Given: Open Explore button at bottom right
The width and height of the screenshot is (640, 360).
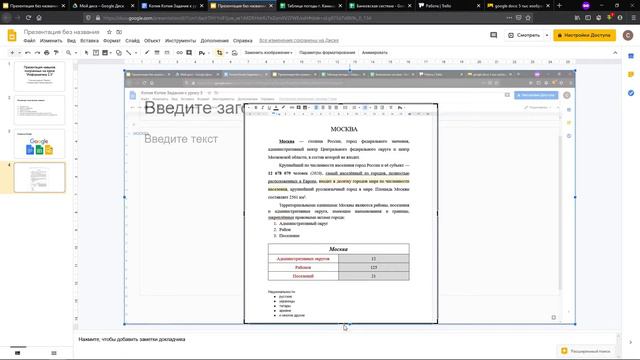Looking at the screenshot, I should click(587, 351).
